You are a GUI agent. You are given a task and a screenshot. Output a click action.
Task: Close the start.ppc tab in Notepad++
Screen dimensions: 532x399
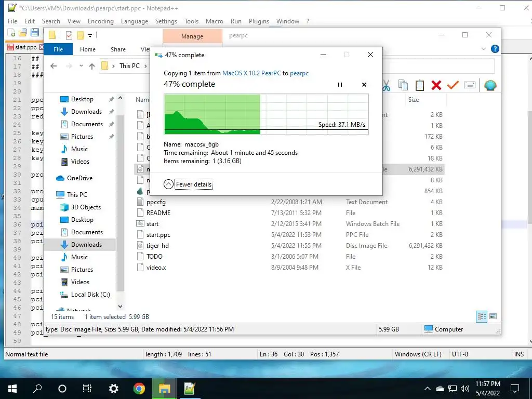41,47
